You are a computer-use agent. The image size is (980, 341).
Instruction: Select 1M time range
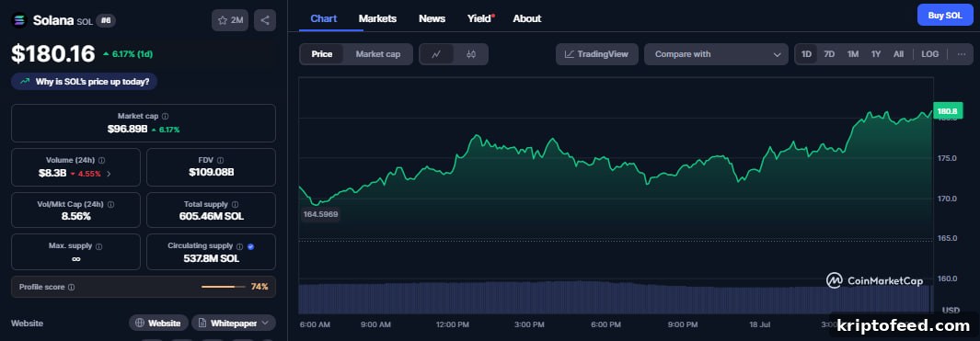click(852, 54)
